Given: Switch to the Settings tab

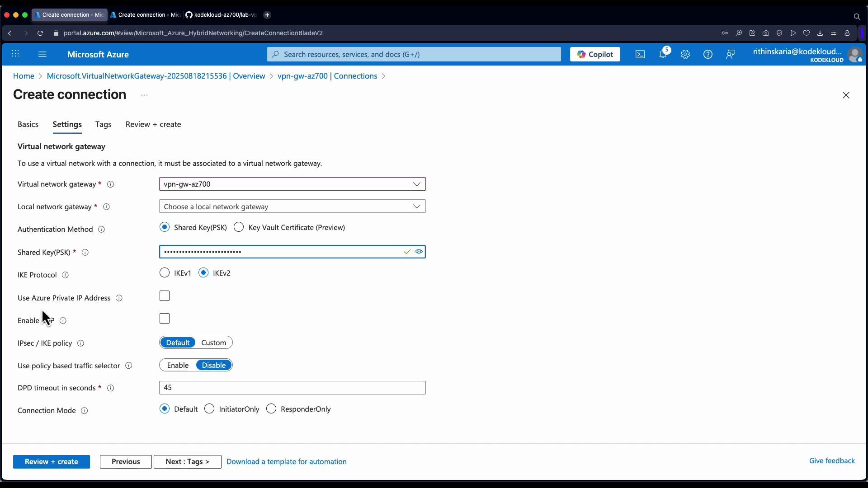Looking at the screenshot, I should pos(67,124).
